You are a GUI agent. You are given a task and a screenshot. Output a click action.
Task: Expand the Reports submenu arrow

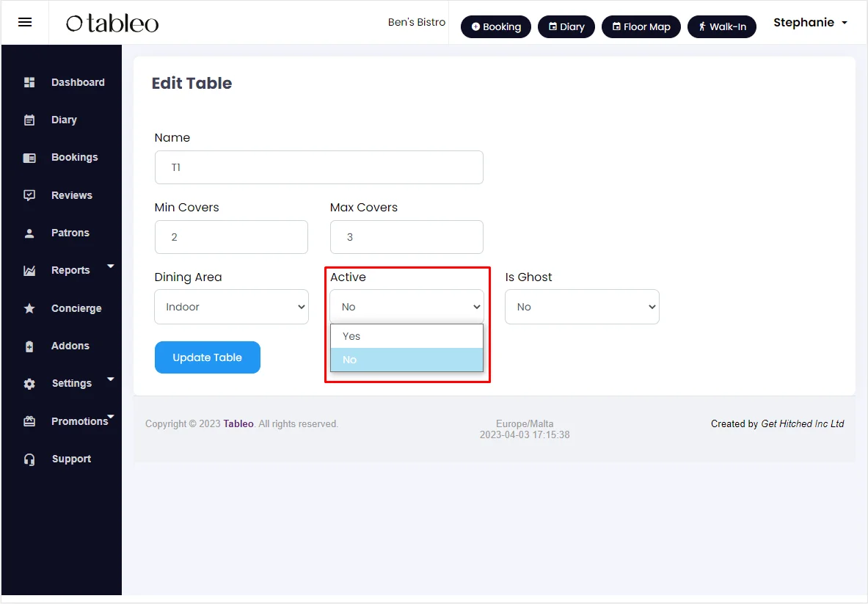click(111, 266)
